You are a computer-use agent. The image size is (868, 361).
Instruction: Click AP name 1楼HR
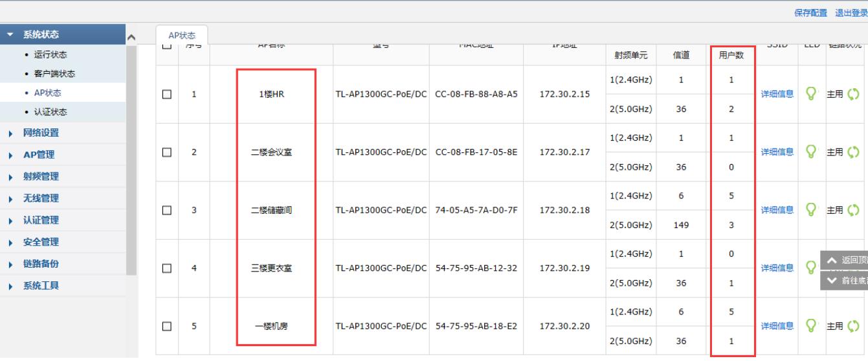(271, 95)
